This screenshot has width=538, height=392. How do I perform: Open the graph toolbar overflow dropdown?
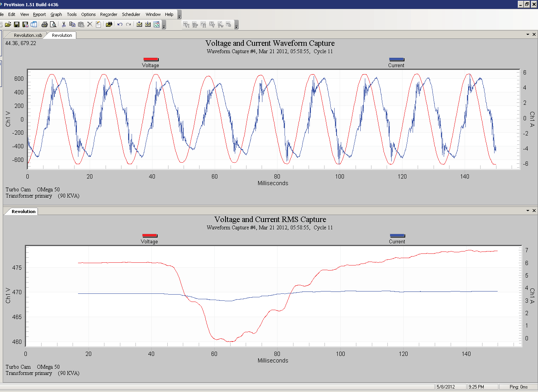pyautogui.click(x=236, y=26)
